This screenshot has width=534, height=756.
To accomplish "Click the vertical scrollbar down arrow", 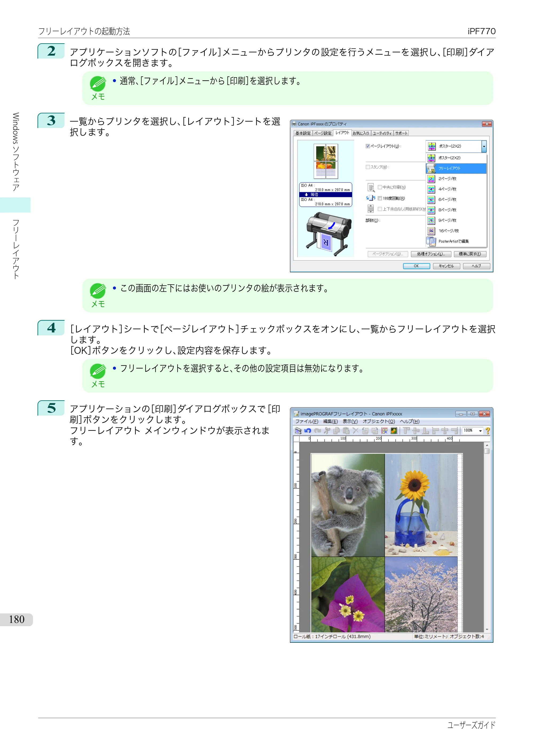I will [x=487, y=630].
